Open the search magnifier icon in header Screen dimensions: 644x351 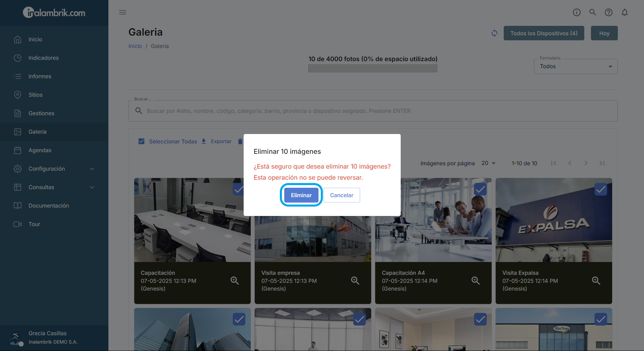(x=593, y=12)
